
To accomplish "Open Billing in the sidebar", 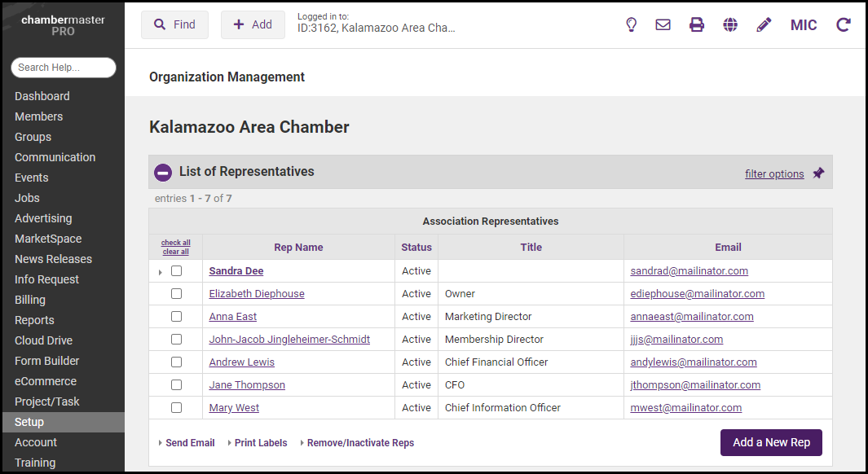I will (x=30, y=300).
